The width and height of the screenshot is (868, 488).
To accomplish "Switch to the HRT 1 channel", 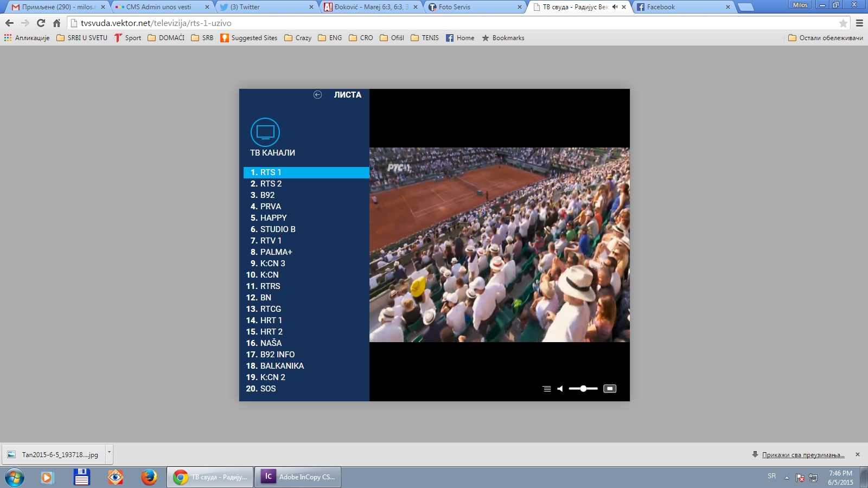I will (270, 320).
